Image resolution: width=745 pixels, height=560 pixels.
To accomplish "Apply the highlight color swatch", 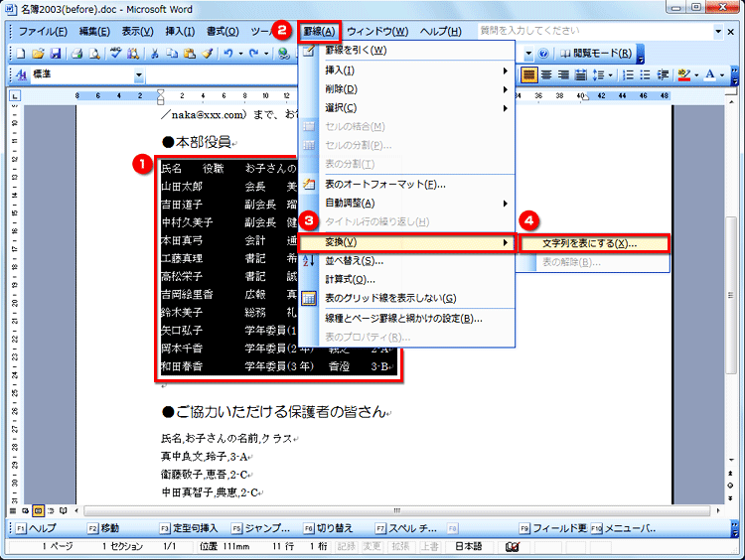I will click(684, 74).
